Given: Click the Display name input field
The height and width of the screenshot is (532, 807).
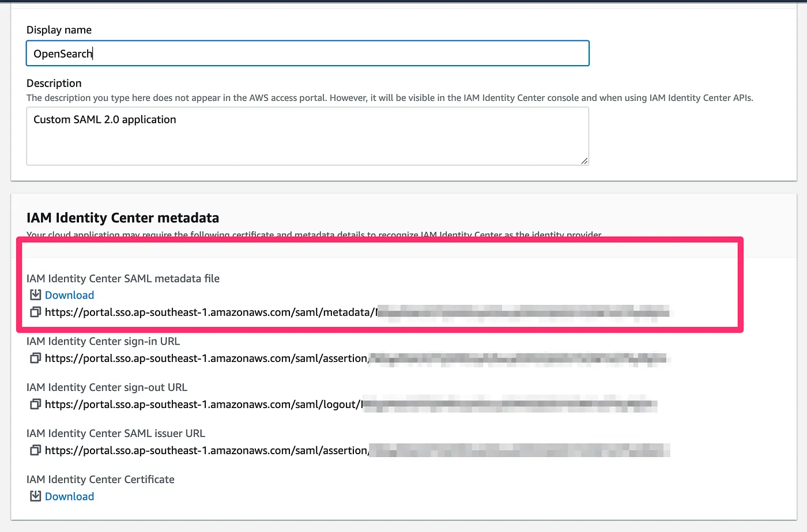Looking at the screenshot, I should tap(307, 54).
